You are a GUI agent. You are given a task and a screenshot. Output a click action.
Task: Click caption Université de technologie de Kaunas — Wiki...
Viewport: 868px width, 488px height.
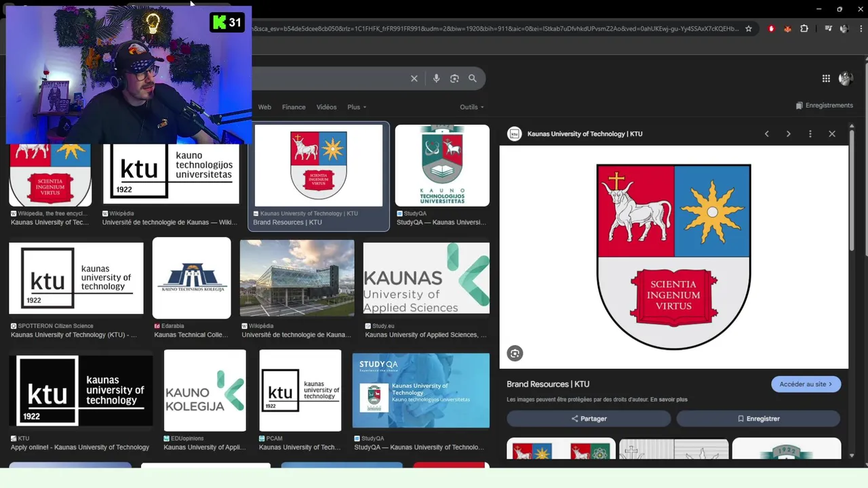[170, 222]
